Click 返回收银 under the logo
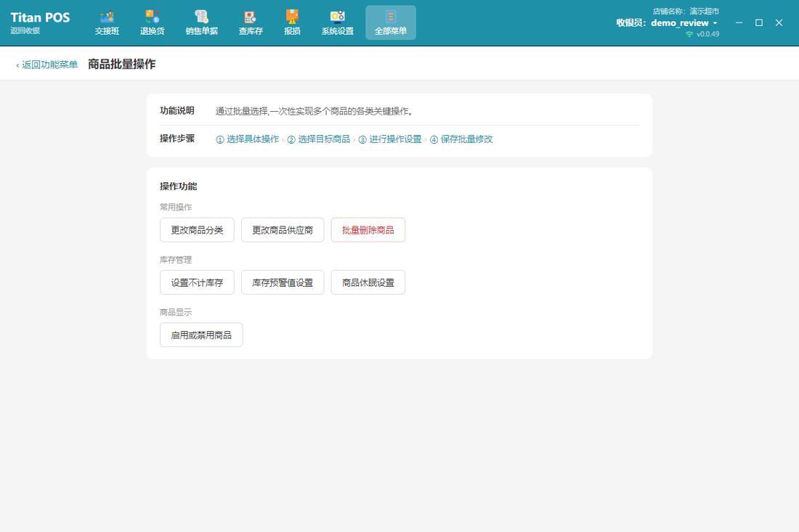This screenshot has width=799, height=532. pos(25,30)
